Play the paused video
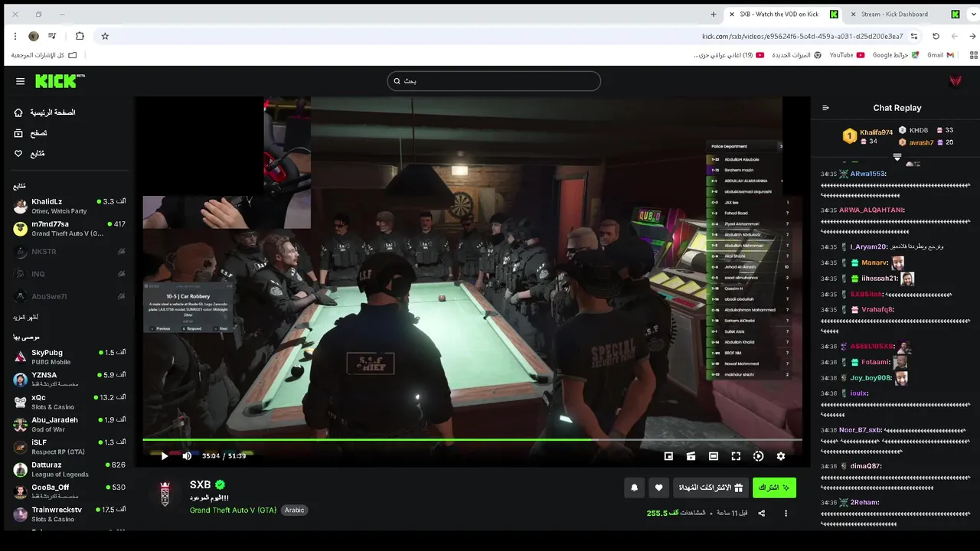The width and height of the screenshot is (980, 551). pyautogui.click(x=164, y=456)
